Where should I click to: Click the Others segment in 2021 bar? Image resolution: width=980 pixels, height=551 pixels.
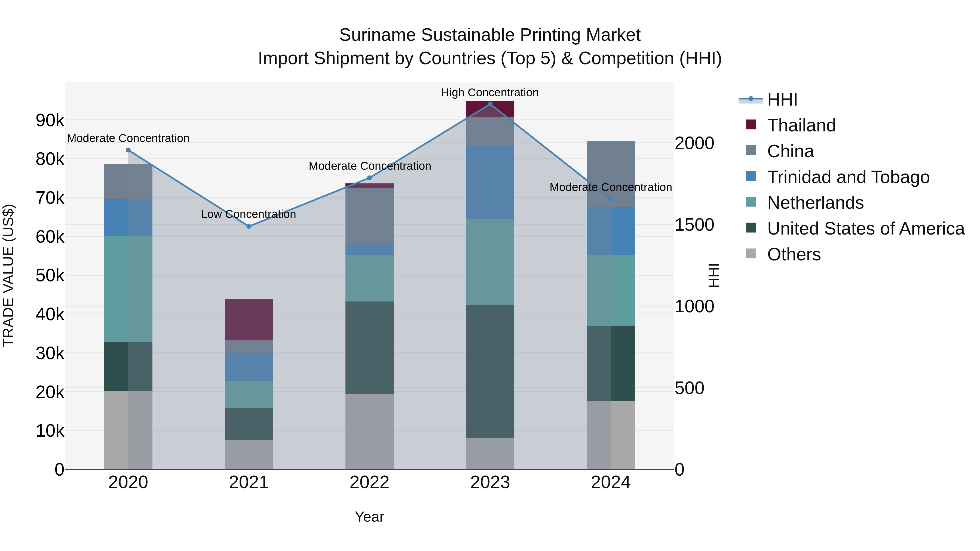click(249, 454)
